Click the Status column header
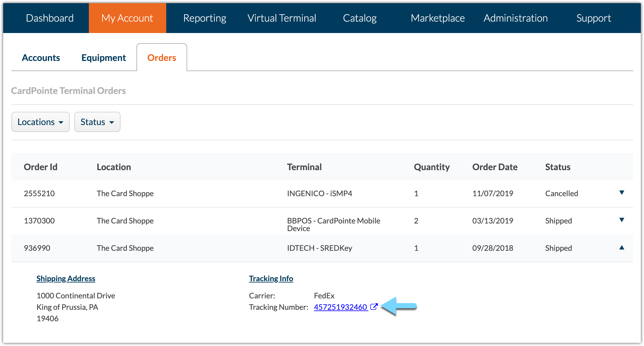This screenshot has width=644, height=346. (x=558, y=167)
